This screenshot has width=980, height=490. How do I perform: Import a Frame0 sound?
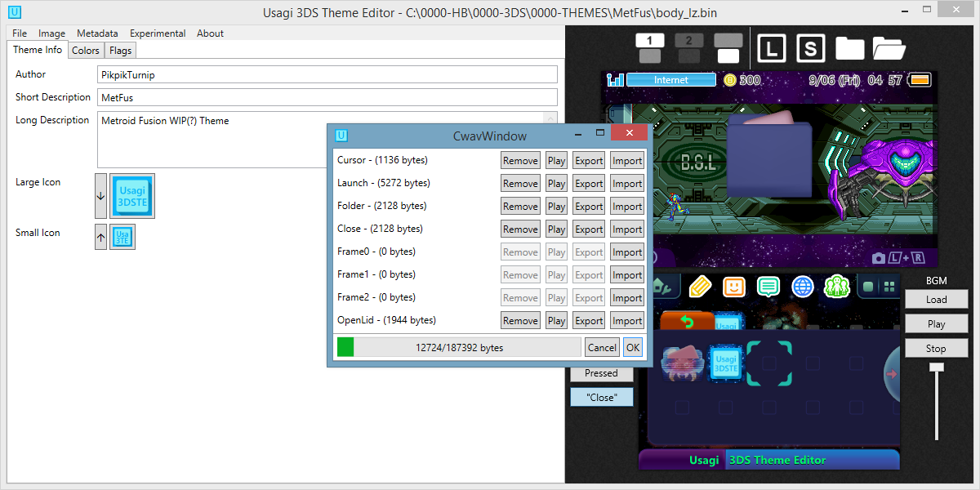point(627,252)
